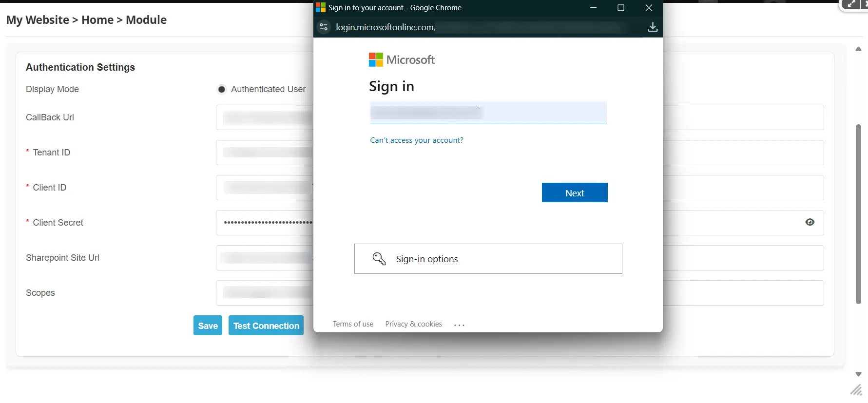The height and width of the screenshot is (403, 868).
Task: Click the address bar URL in the popup
Action: [x=385, y=27]
